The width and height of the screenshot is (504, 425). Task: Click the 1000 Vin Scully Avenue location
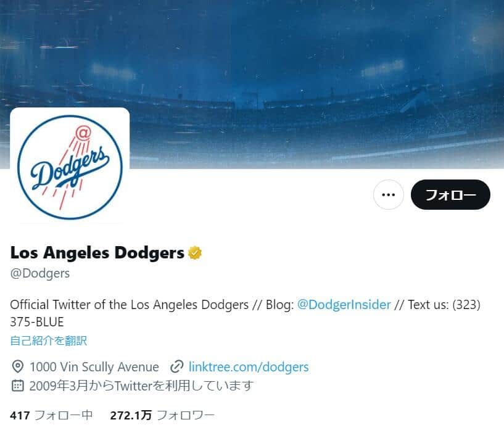coord(94,367)
